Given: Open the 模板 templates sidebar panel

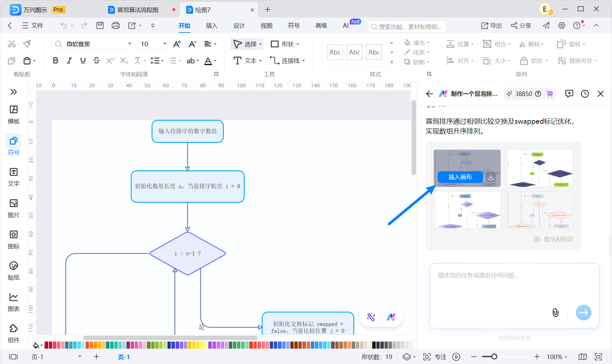Looking at the screenshot, I should [14, 115].
